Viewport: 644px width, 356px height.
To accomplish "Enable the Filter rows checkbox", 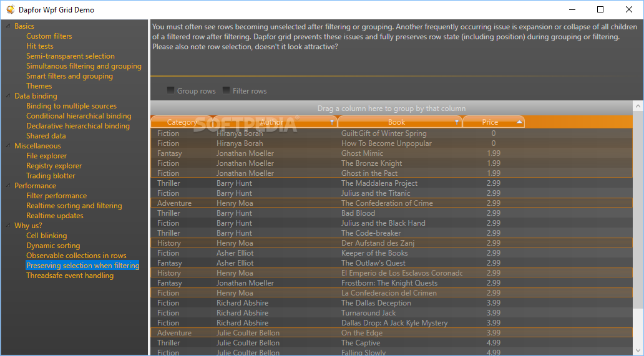I will tap(226, 90).
